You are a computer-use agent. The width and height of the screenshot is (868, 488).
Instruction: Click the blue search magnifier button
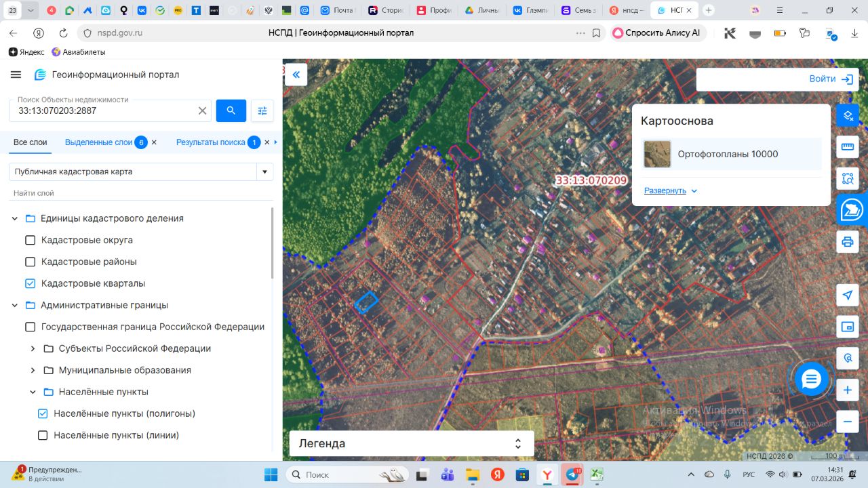point(231,110)
